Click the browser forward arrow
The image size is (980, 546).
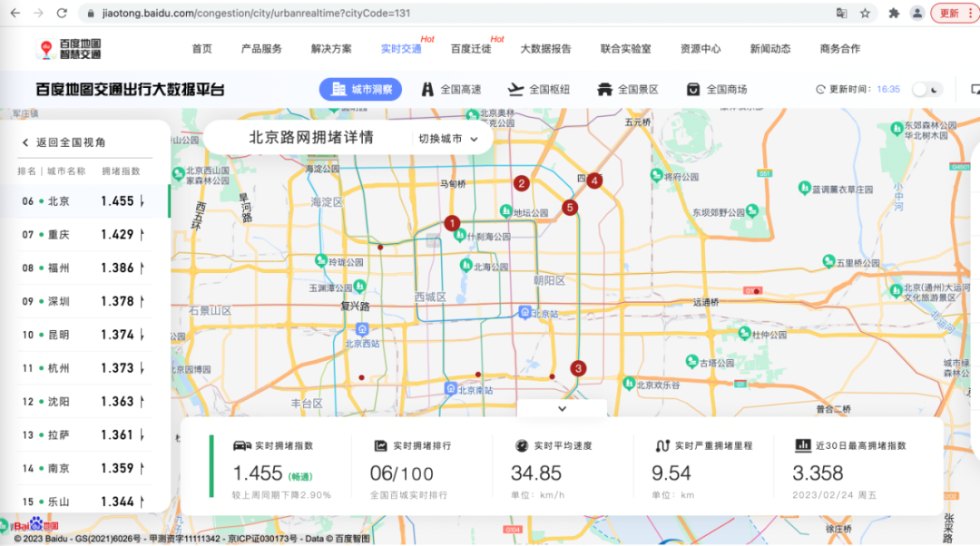38,13
